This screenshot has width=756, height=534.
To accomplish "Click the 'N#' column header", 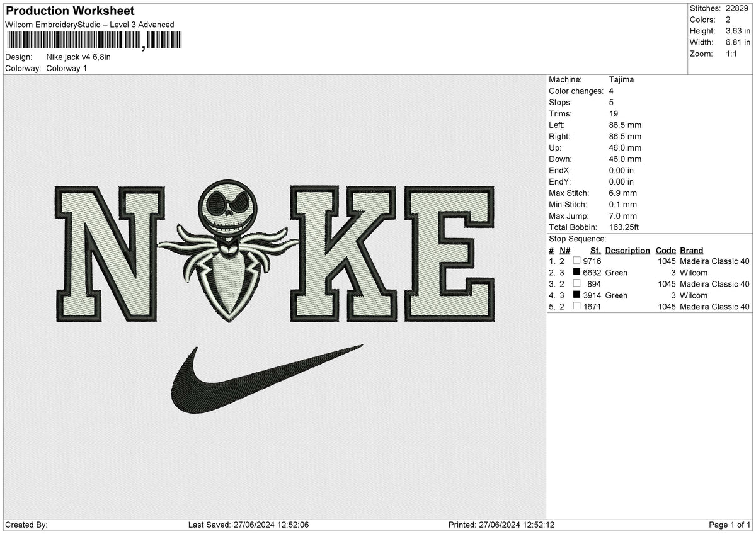I will [564, 251].
